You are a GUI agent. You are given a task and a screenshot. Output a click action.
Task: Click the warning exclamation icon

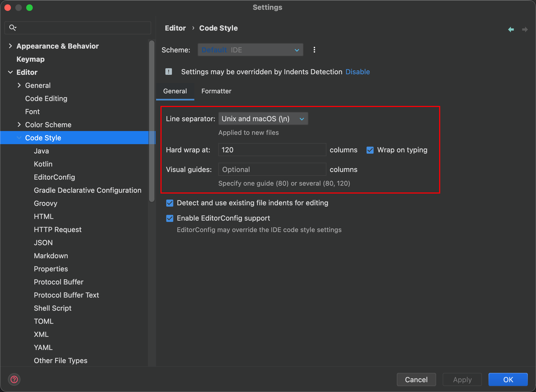tap(169, 72)
